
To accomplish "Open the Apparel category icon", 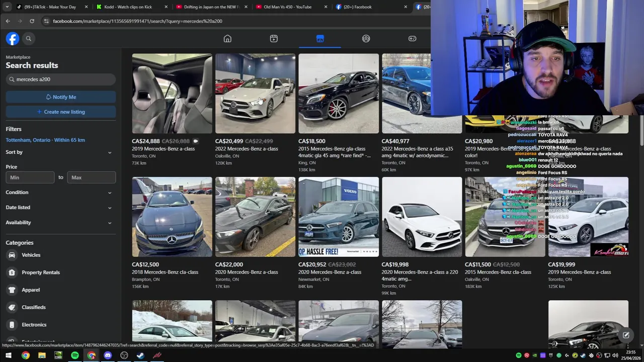I will coord(12,290).
